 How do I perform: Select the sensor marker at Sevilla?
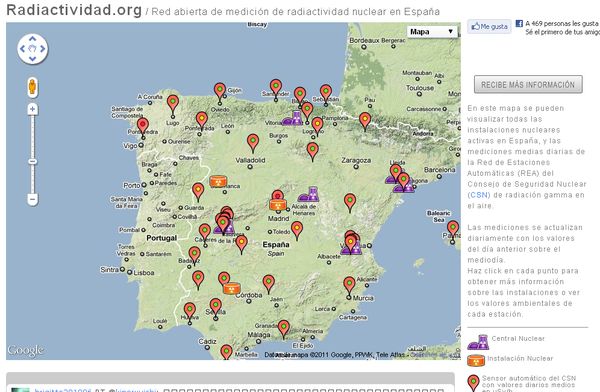click(x=215, y=308)
